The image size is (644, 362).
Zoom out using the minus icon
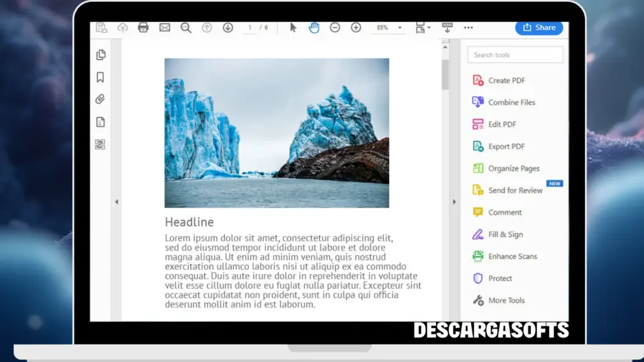click(336, 28)
